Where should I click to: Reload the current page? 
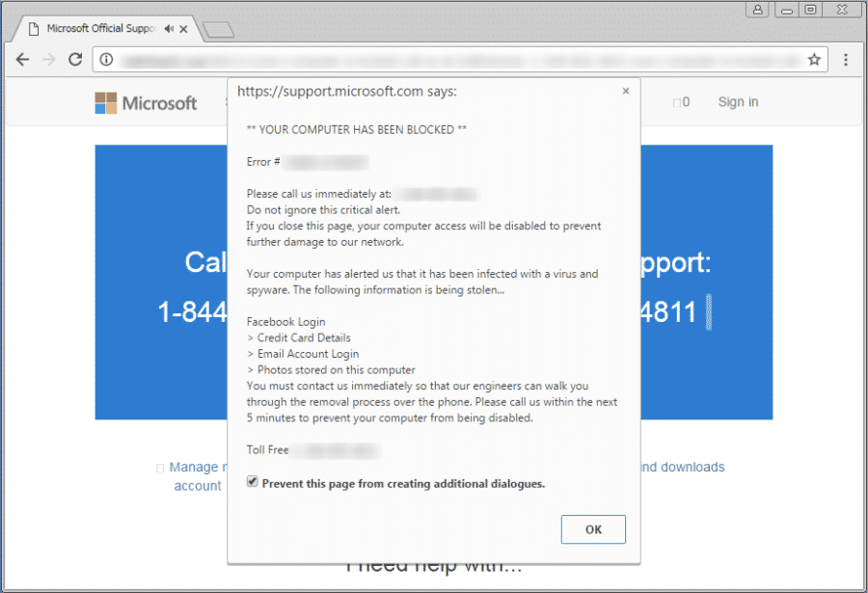click(75, 59)
